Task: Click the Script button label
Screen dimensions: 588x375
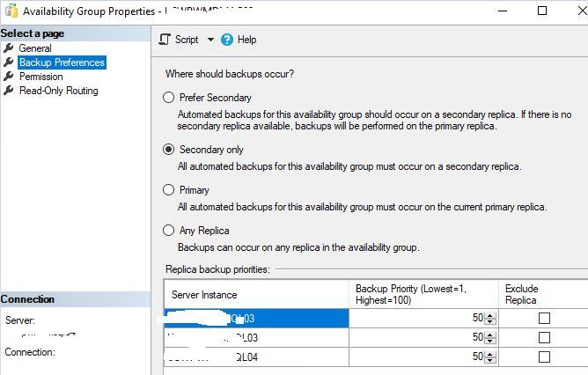Action: click(187, 40)
